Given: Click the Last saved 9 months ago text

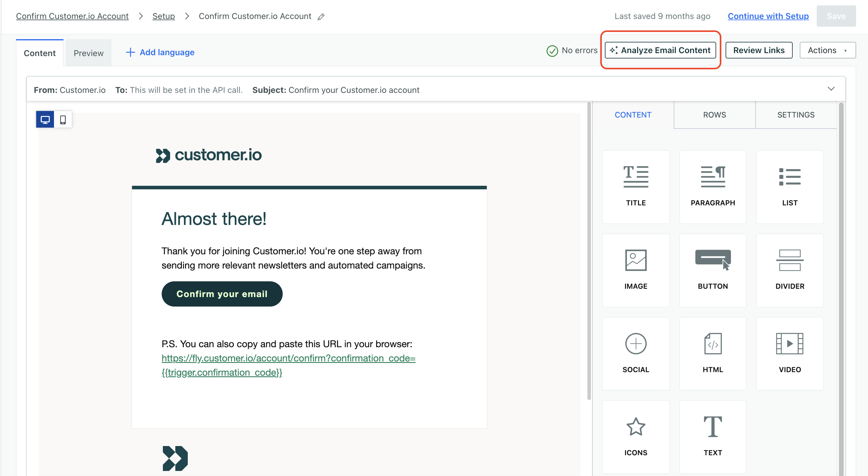Looking at the screenshot, I should pyautogui.click(x=662, y=16).
